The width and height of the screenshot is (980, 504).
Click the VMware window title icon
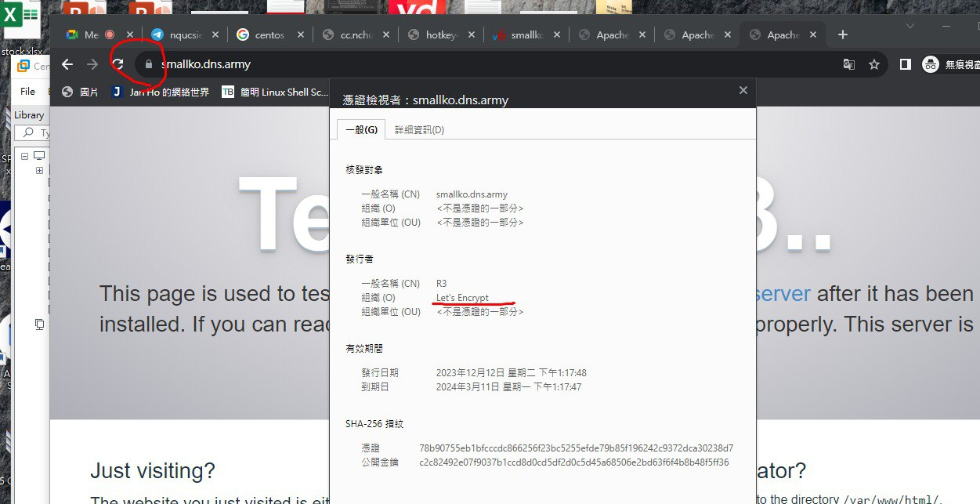tap(24, 66)
